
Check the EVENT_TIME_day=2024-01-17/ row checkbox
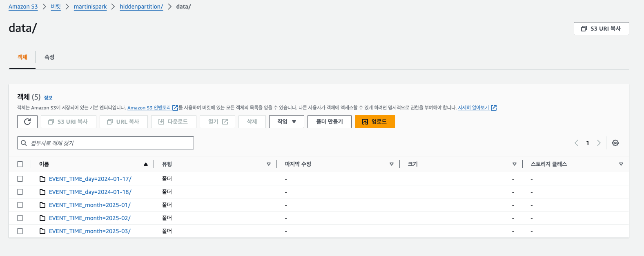tap(20, 179)
